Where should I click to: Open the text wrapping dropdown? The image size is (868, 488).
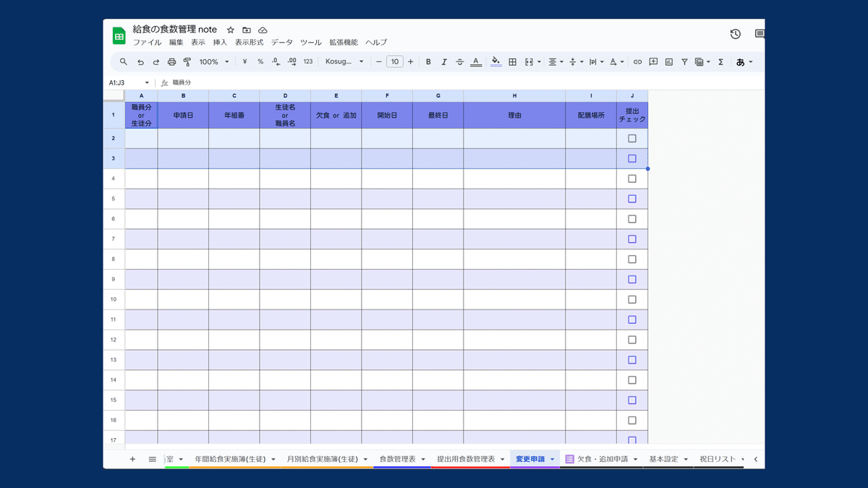tap(597, 62)
